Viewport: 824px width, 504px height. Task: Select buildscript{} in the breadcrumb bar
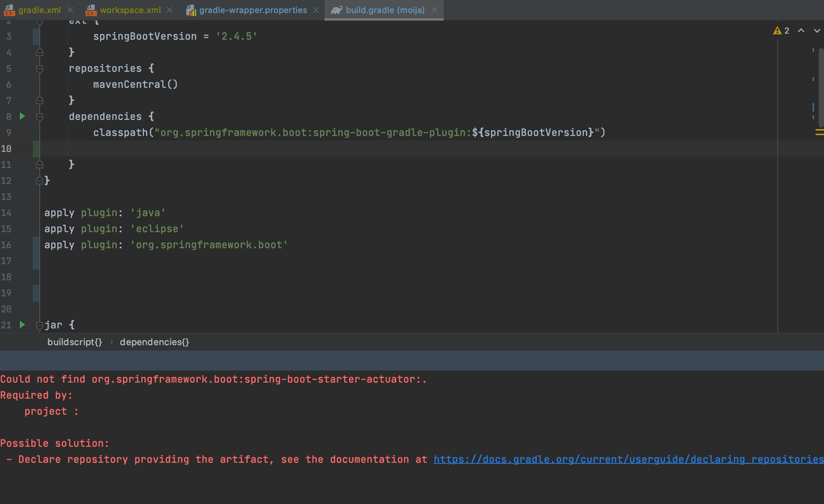75,342
